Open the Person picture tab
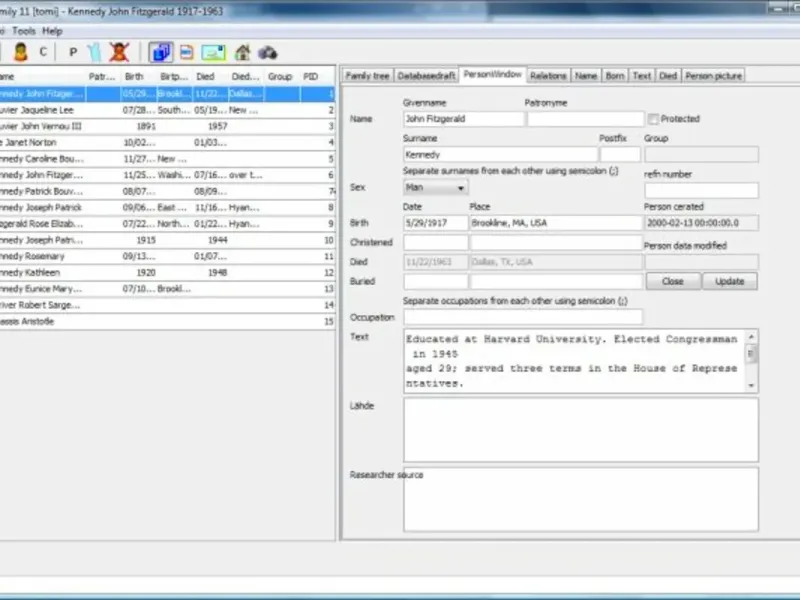Screen dimensions: 800x600 [x=714, y=75]
